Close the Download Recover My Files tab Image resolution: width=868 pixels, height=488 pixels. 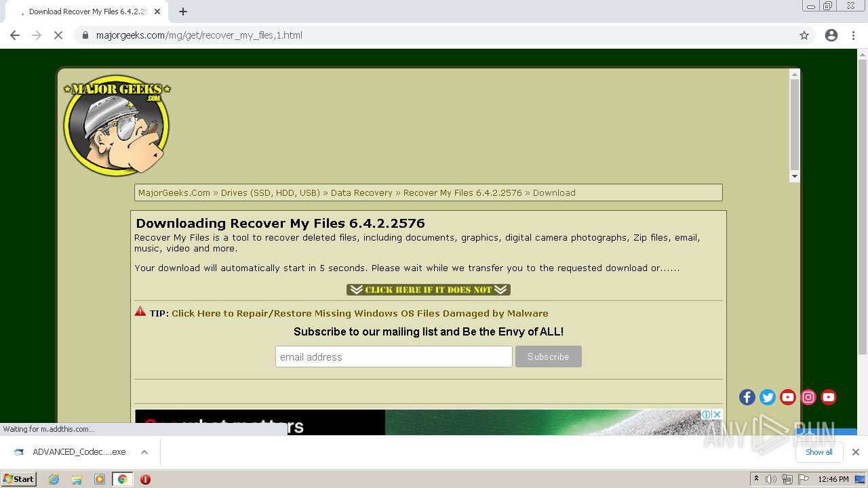coord(157,12)
